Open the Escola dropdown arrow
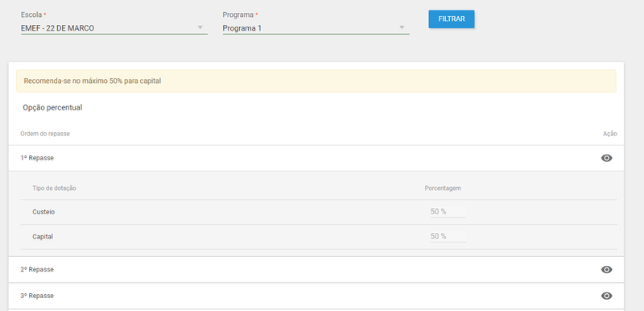Image resolution: width=644 pixels, height=311 pixels. 200,27
